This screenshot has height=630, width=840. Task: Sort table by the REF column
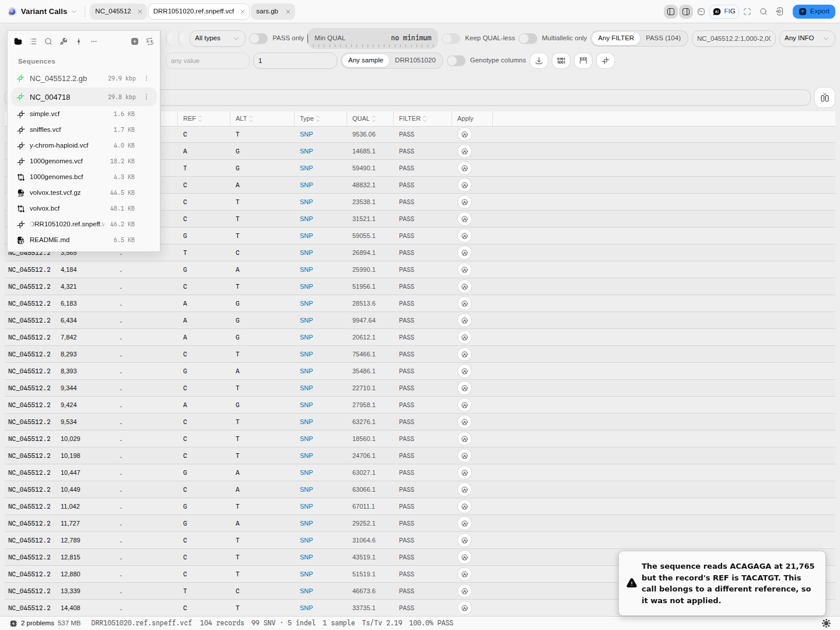(x=192, y=119)
